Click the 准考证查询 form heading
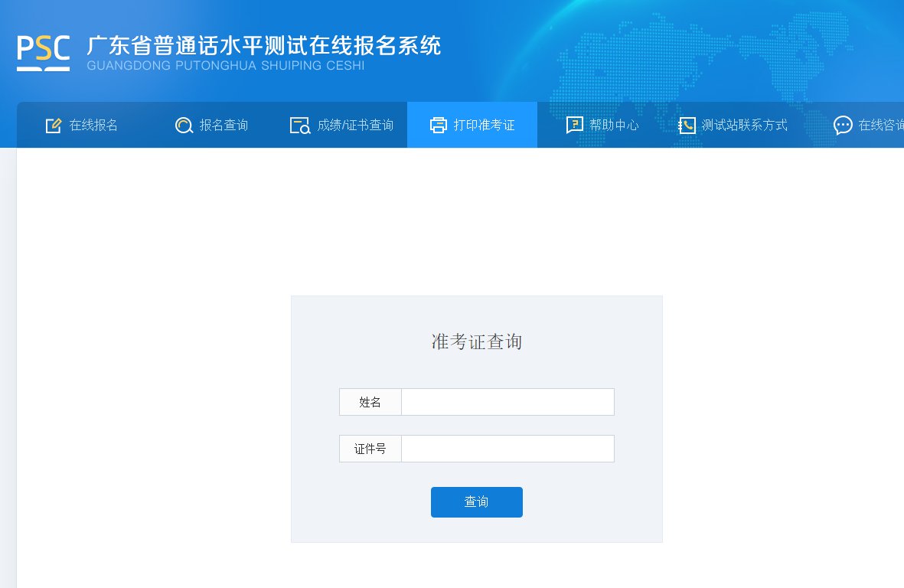Viewport: 904px width, 588px height. point(477,341)
